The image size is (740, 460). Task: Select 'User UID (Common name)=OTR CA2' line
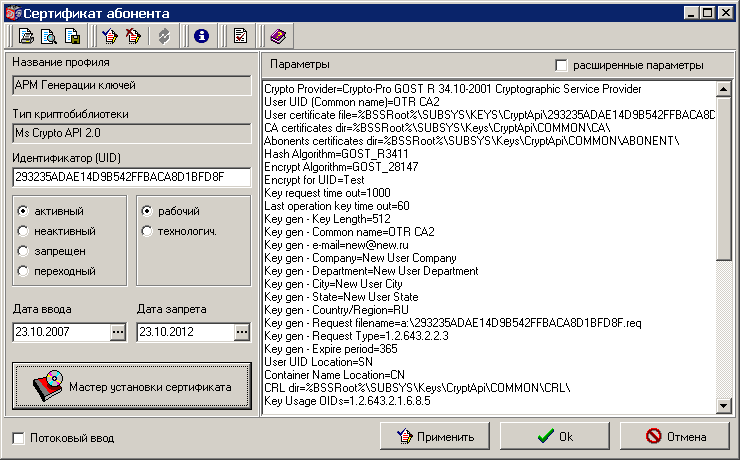pos(352,102)
